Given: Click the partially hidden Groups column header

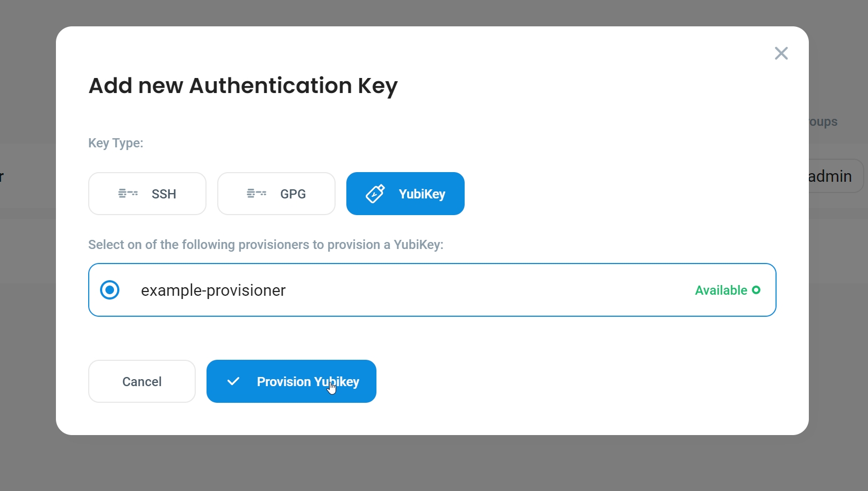Looking at the screenshot, I should pos(824,122).
